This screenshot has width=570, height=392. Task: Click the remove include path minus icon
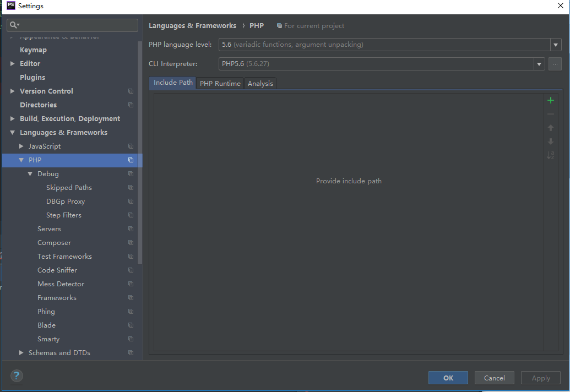[551, 114]
